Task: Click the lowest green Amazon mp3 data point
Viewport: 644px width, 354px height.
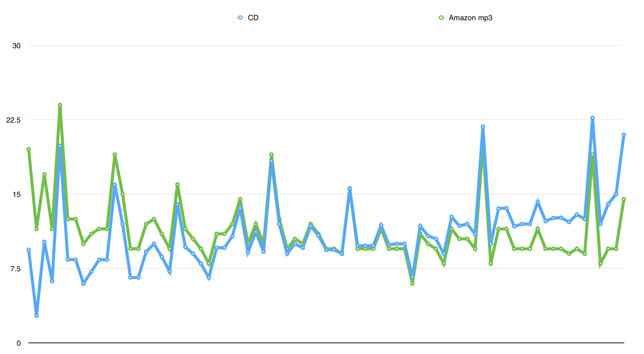Action: click(x=412, y=283)
